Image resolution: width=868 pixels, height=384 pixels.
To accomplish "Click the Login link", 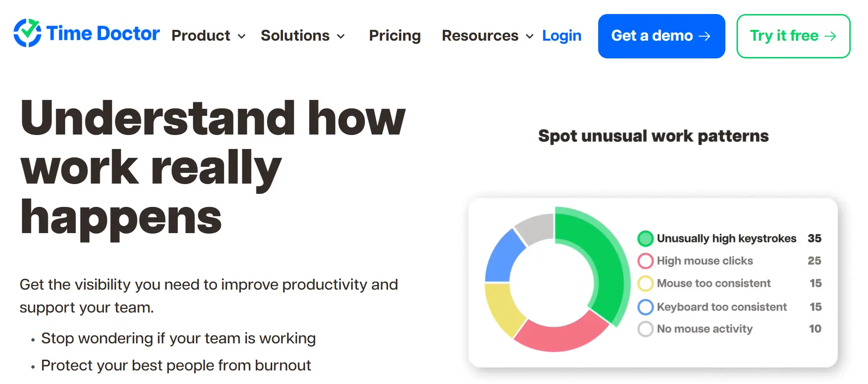I will pyautogui.click(x=562, y=36).
